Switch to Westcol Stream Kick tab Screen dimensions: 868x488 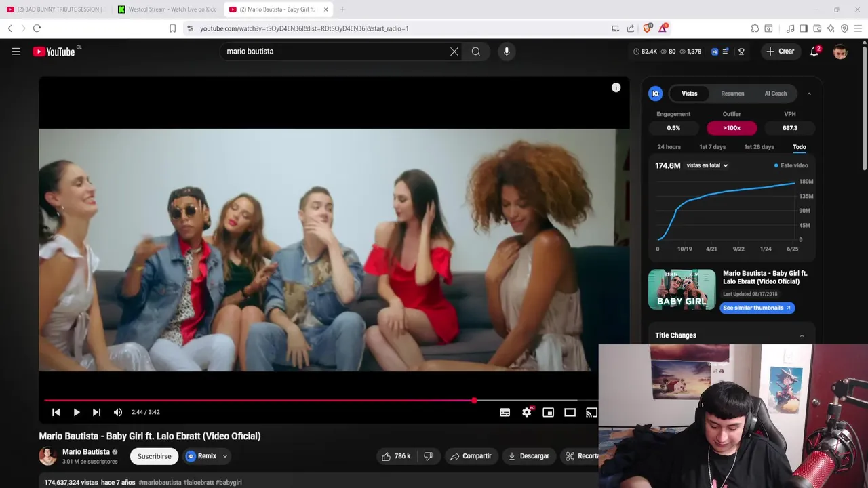point(167,9)
